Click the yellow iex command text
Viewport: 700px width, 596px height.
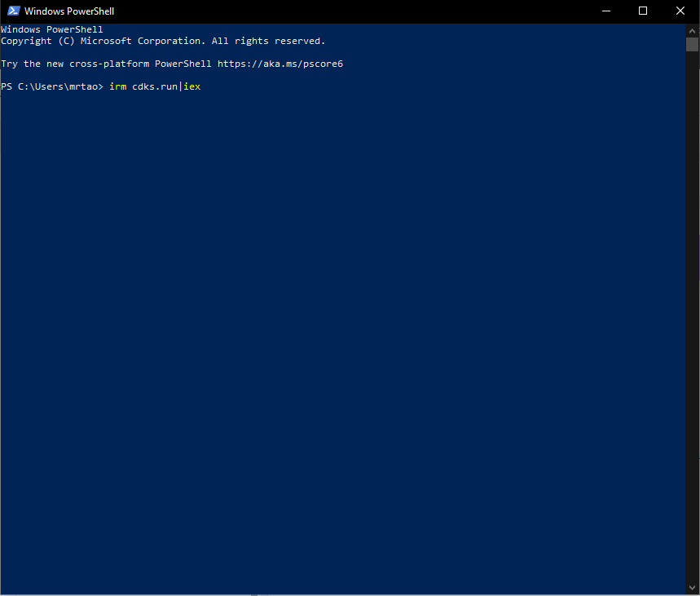point(192,86)
